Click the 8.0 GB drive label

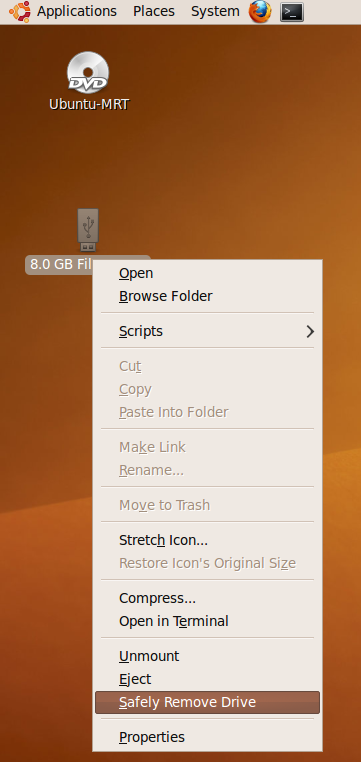coord(59,264)
